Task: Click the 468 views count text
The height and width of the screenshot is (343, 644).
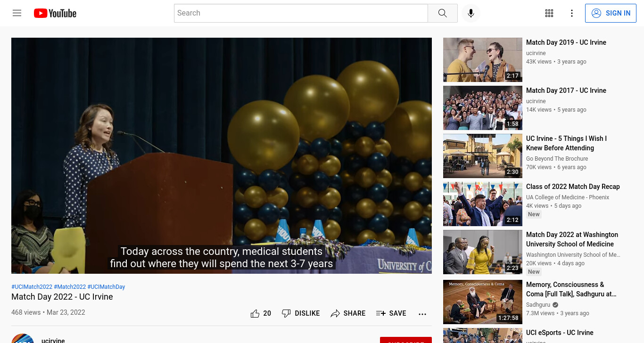Action: coord(26,312)
